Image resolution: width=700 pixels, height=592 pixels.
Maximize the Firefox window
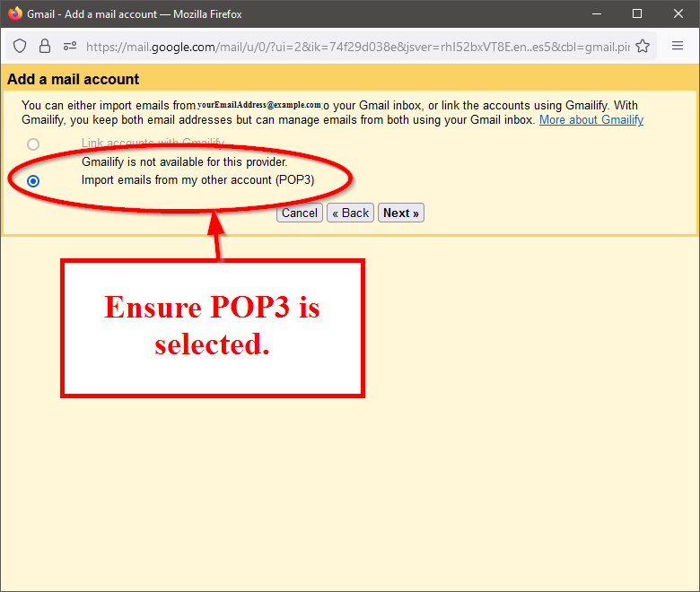(637, 13)
